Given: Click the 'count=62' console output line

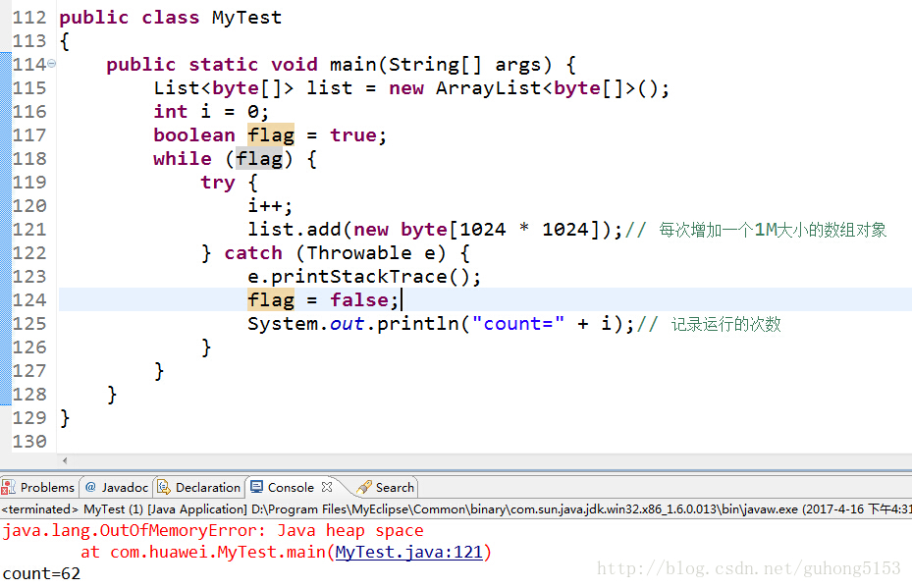Looking at the screenshot, I should point(41,573).
